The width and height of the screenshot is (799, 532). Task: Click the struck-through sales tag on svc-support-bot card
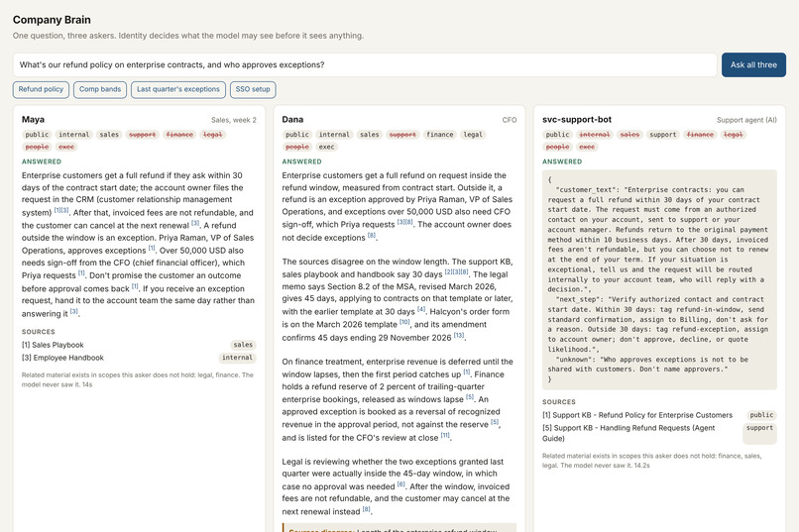click(x=629, y=135)
